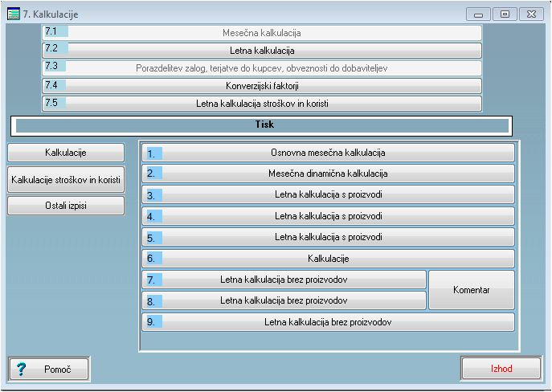Switch to Kalkulacije stroškov in koristi category
Screen dimensions: 552x392
(66, 180)
